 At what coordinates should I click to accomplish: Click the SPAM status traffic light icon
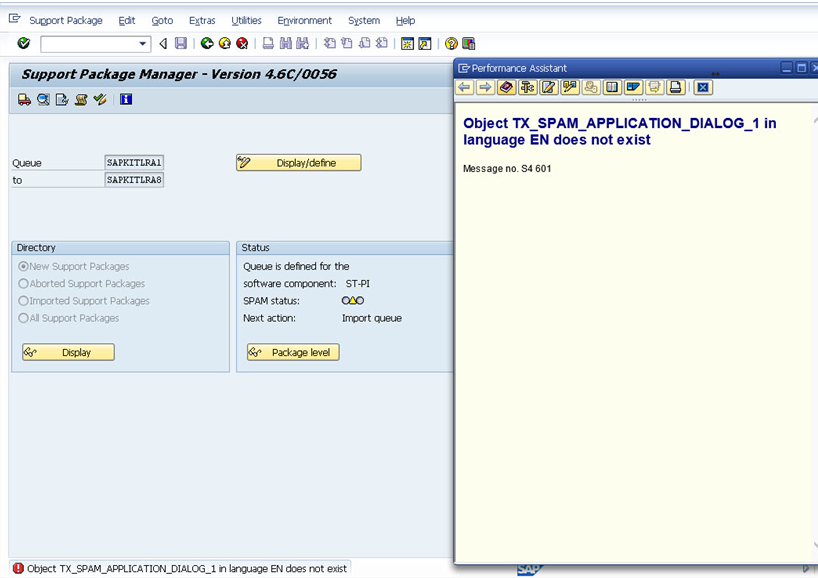click(353, 300)
